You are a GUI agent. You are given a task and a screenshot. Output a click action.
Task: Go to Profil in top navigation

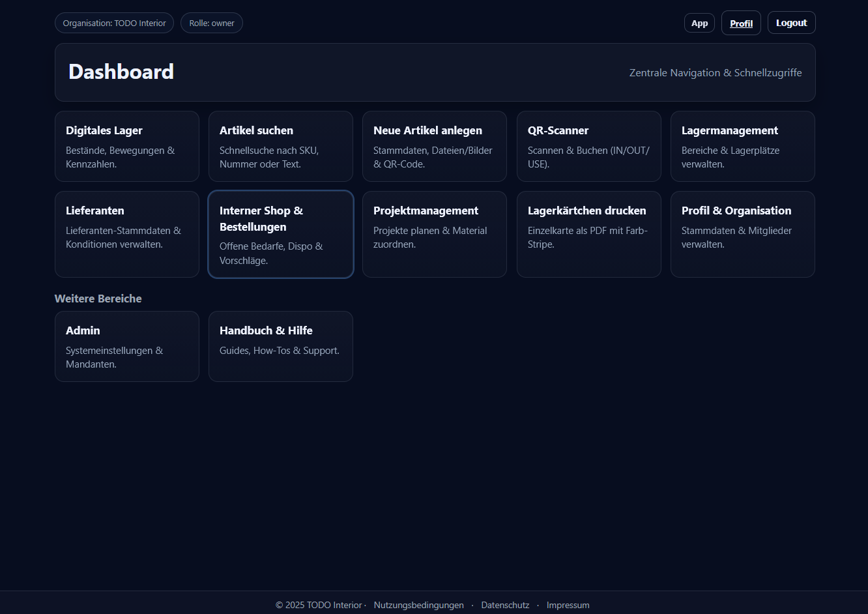(x=741, y=23)
